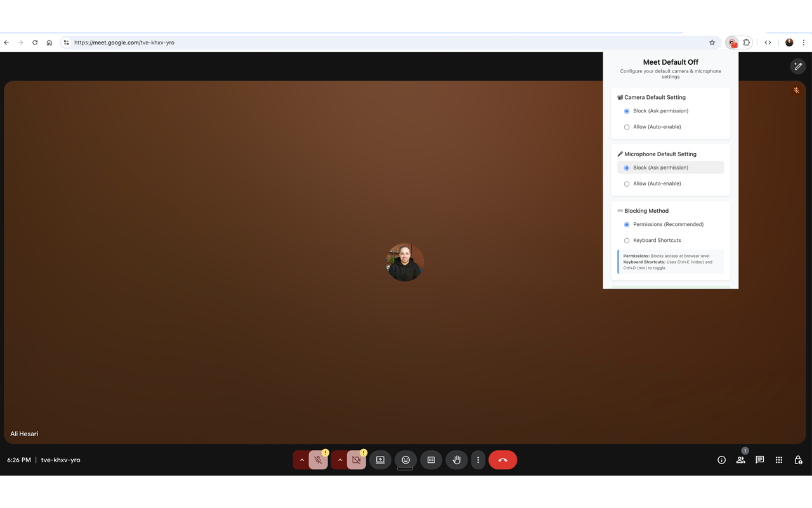812x508 pixels.
Task: Show the participants list
Action: (x=740, y=460)
